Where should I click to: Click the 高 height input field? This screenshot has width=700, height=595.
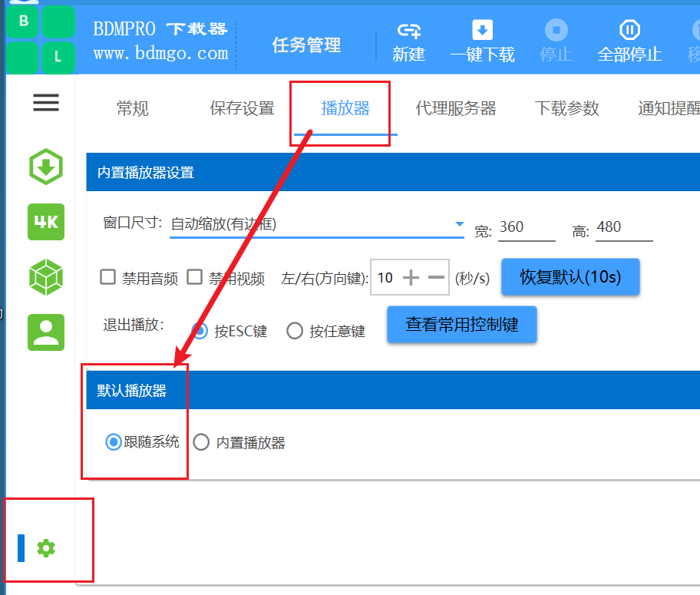click(x=624, y=227)
